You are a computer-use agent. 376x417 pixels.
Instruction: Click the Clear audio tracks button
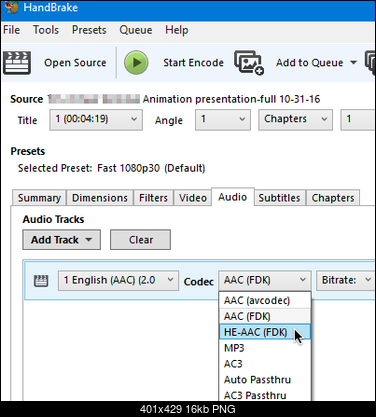tap(140, 240)
